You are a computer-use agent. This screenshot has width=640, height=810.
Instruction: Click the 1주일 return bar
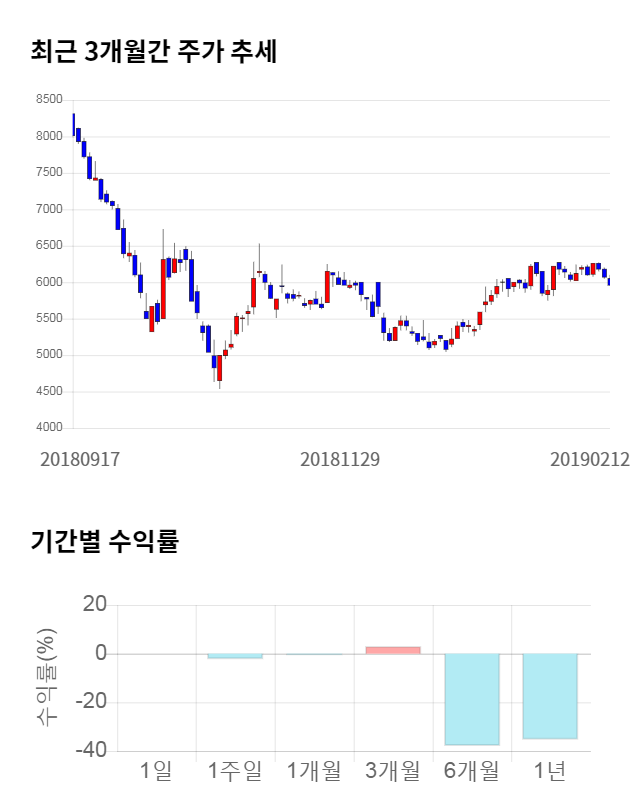point(235,656)
